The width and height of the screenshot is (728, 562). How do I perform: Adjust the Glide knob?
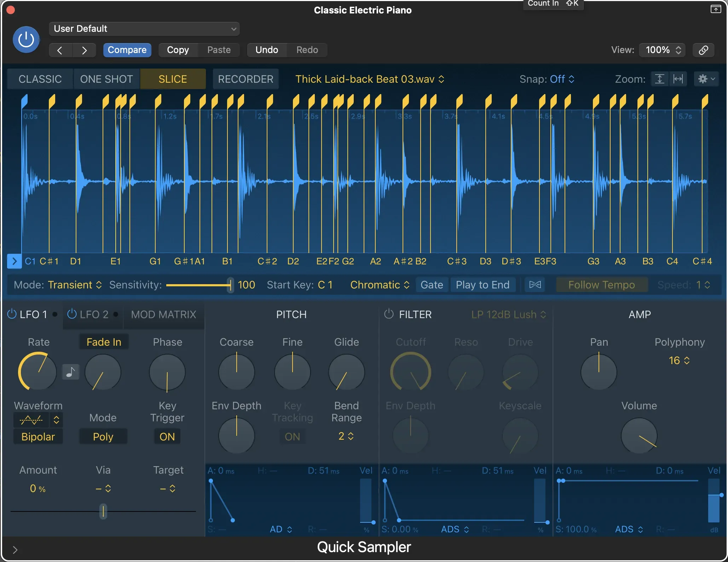[347, 372]
